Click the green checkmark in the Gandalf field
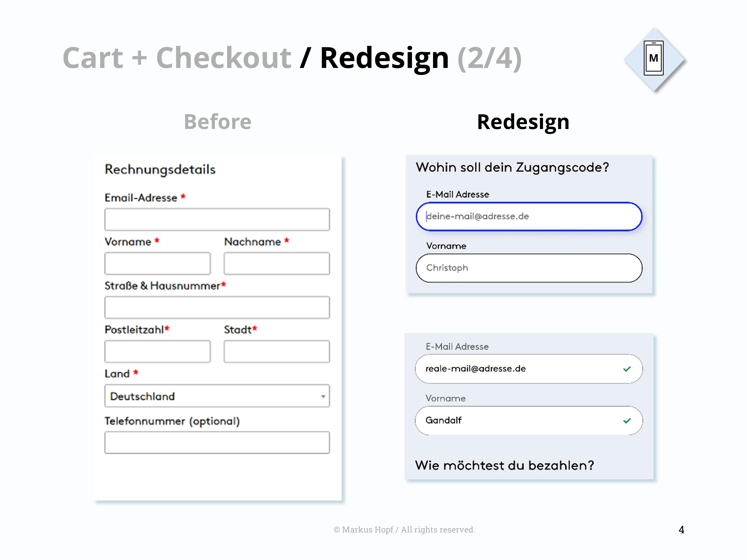Image resolution: width=747 pixels, height=560 pixels. pos(627,421)
